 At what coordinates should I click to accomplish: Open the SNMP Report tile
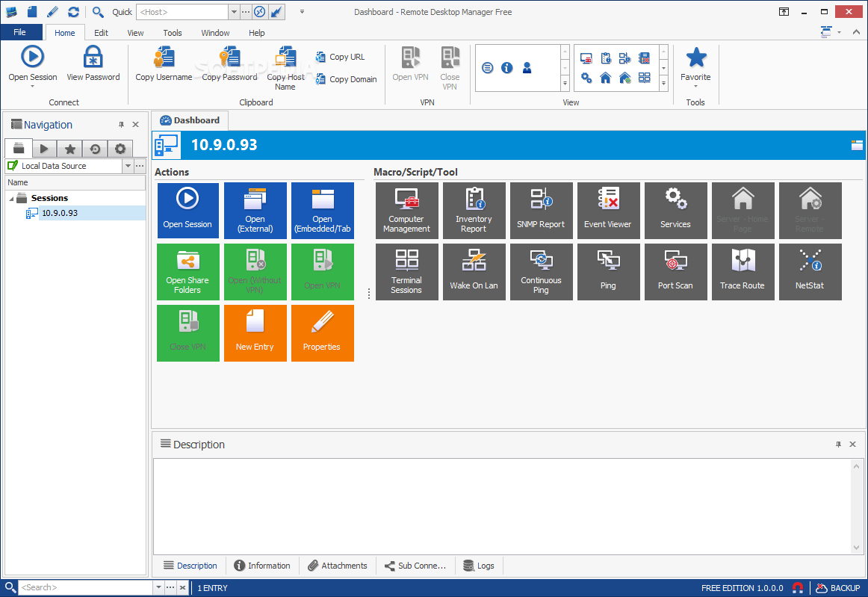pos(542,211)
